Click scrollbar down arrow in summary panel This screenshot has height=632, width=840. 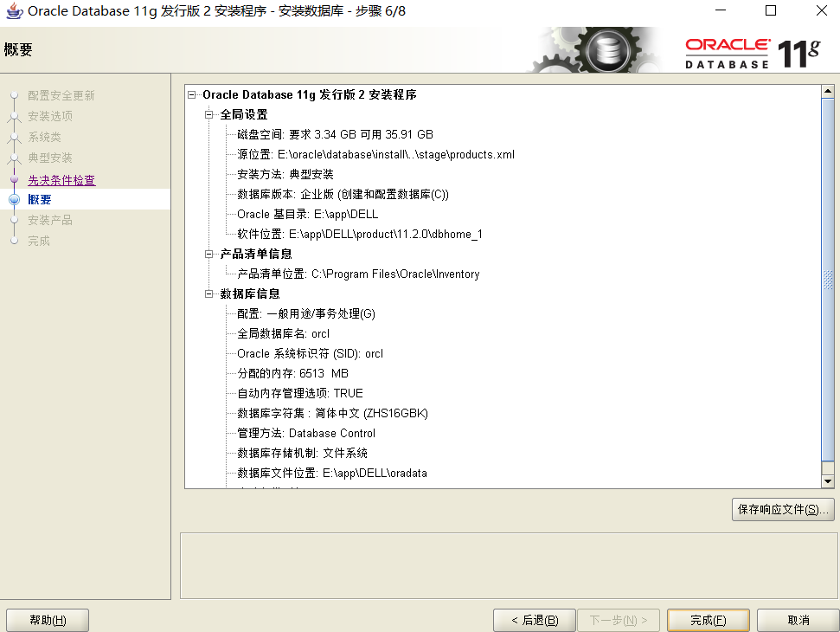827,480
